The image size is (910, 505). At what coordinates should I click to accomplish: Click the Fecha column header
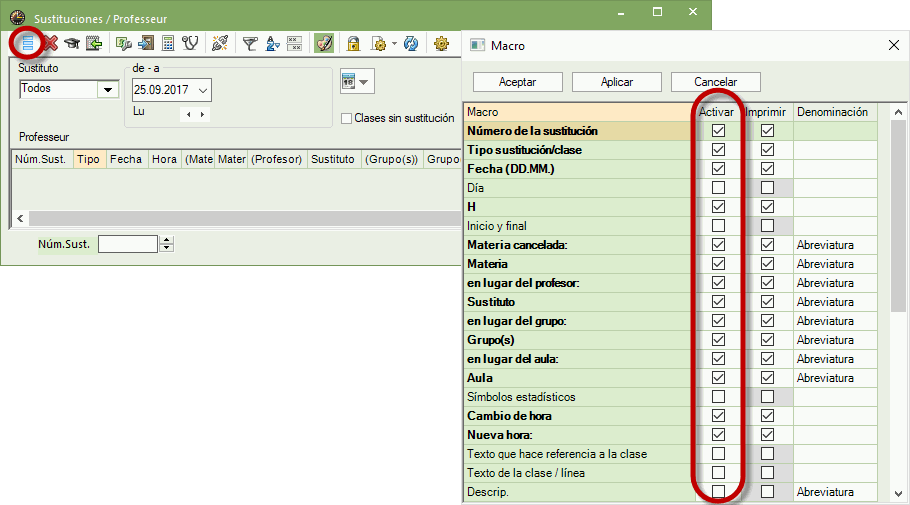[x=127, y=159]
